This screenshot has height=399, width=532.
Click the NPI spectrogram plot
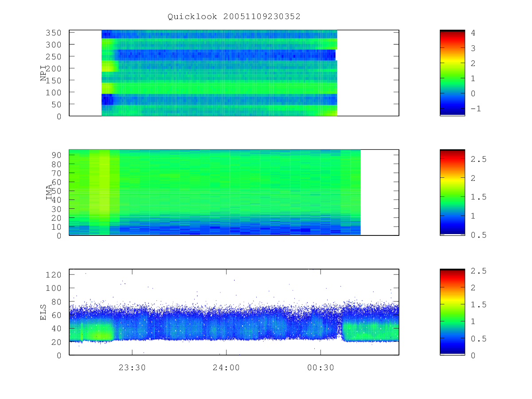tap(234, 73)
